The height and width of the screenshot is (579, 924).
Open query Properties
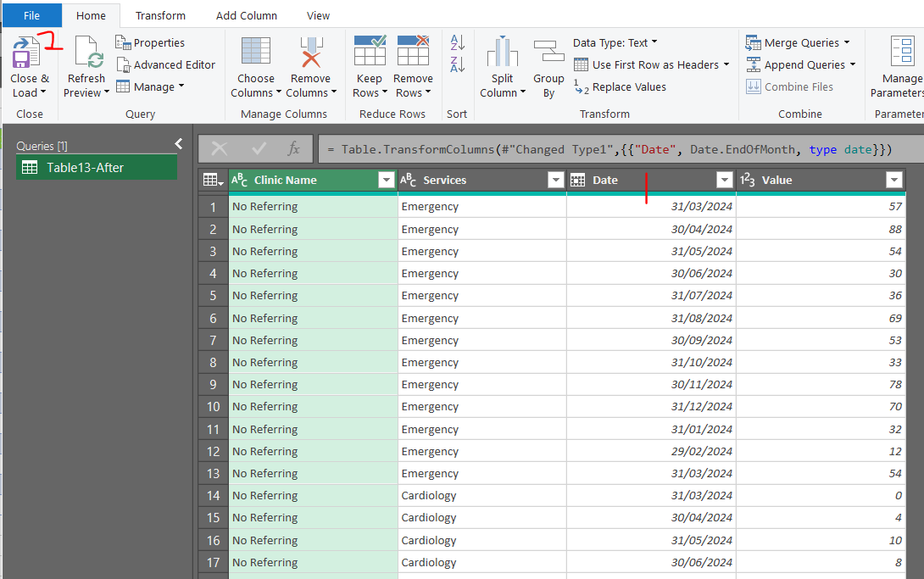(150, 42)
